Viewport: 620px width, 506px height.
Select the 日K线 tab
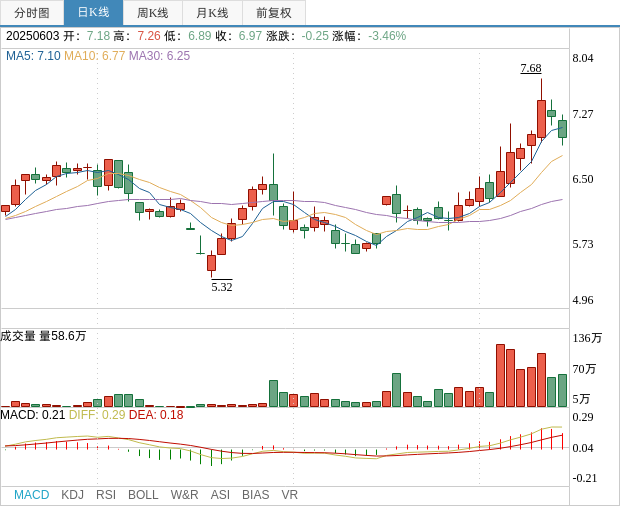click(x=93, y=13)
